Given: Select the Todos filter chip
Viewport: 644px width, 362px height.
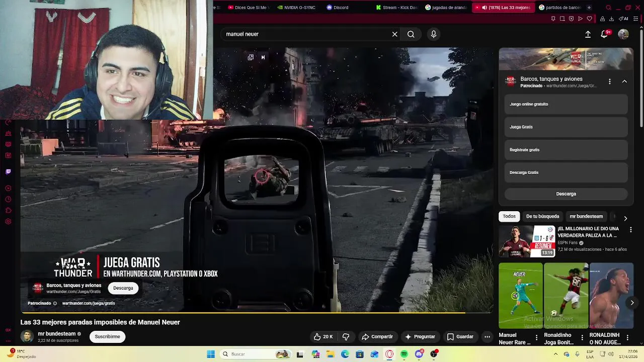Looking at the screenshot, I should point(509,216).
